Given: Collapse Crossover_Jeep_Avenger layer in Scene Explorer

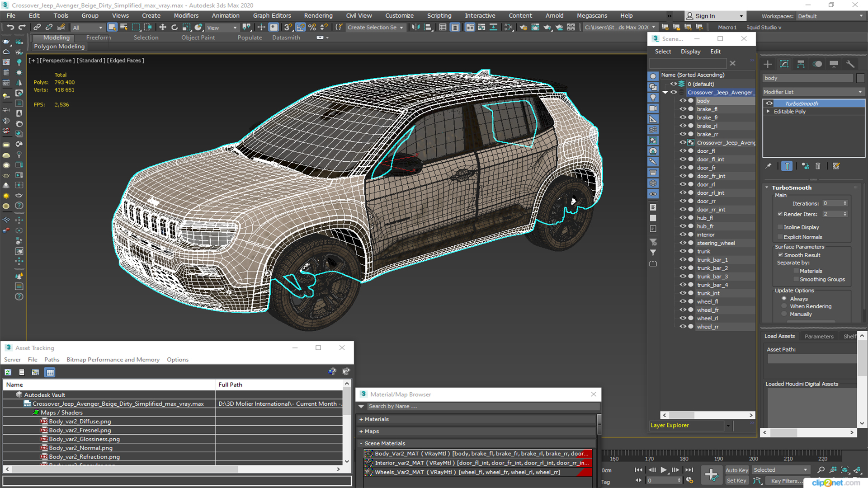Looking at the screenshot, I should 665,92.
